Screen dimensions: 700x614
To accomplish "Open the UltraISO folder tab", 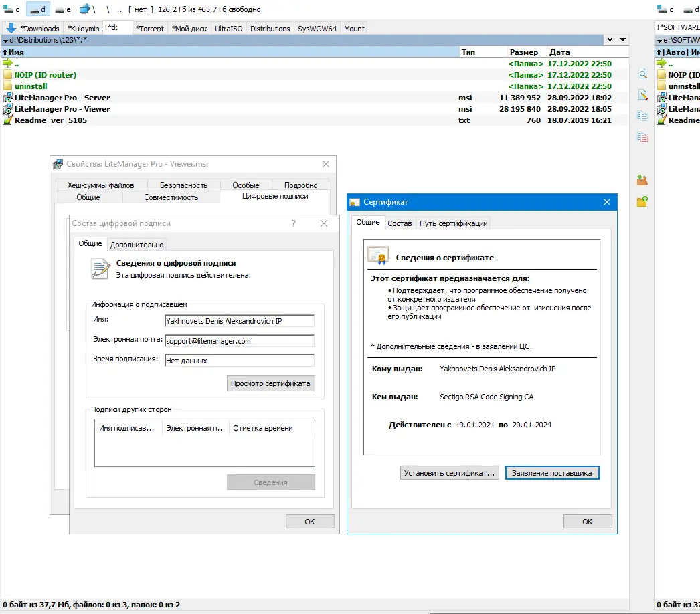I will (x=229, y=29).
